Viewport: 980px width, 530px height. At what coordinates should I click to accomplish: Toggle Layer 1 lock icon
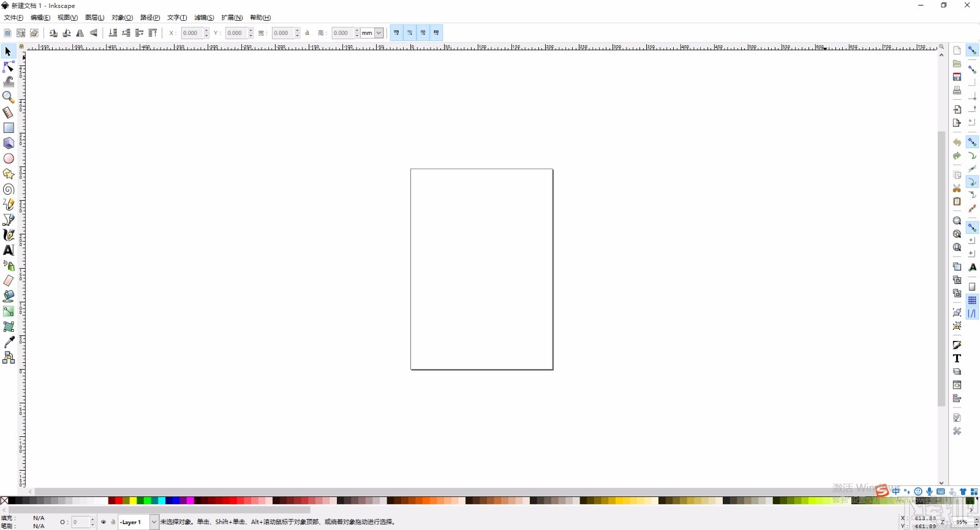click(x=113, y=522)
